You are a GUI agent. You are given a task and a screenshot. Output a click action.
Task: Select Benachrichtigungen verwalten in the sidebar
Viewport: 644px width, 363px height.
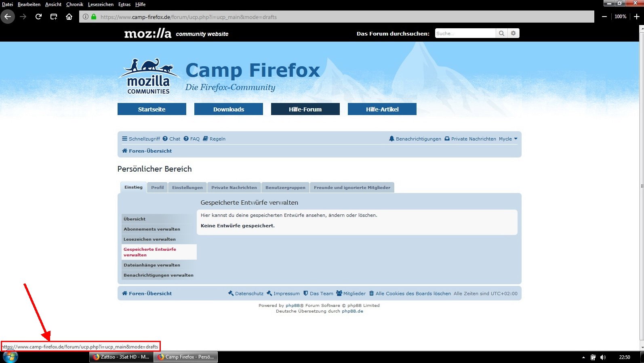(159, 275)
